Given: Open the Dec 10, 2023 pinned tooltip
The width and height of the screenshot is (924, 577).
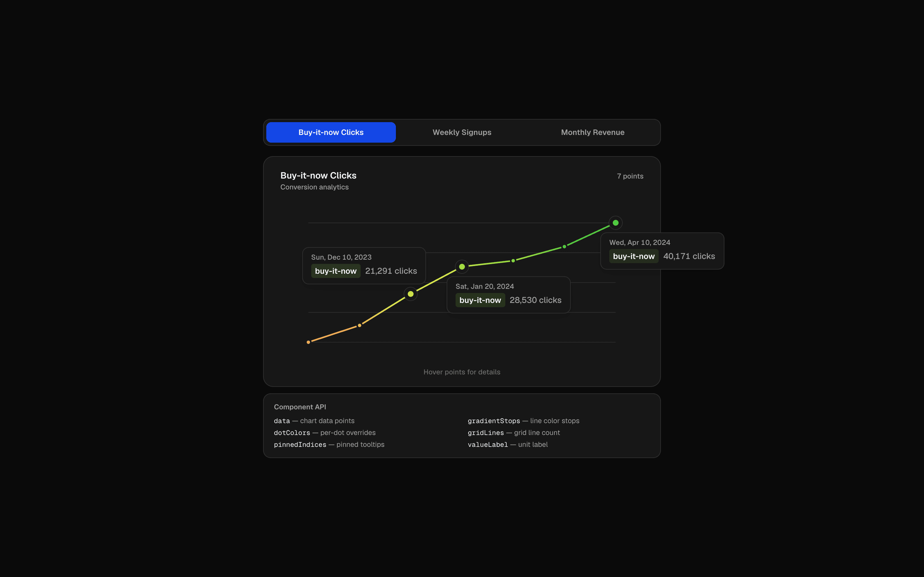Looking at the screenshot, I should pos(363,265).
